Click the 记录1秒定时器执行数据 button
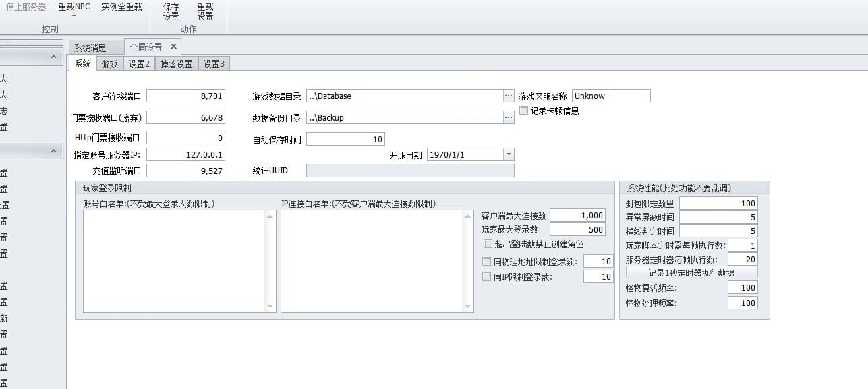Viewport: 868px width, 389px height. [691, 273]
